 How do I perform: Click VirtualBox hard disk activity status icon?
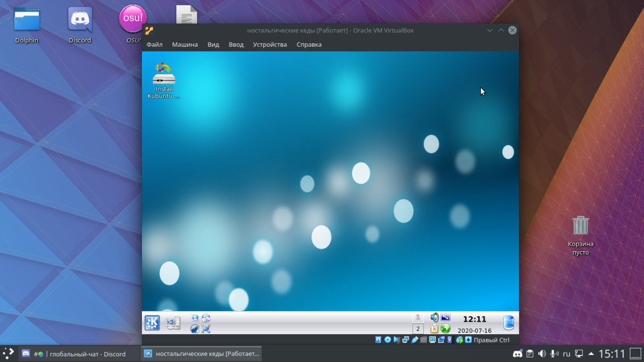(x=378, y=340)
